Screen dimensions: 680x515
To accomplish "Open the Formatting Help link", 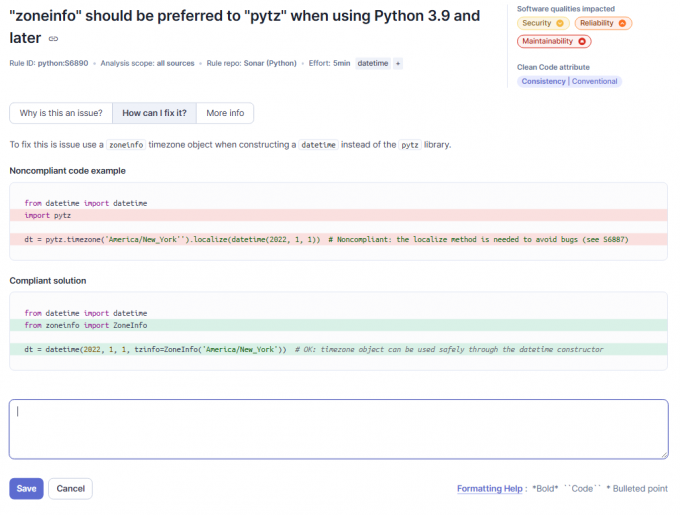I will tap(490, 489).
